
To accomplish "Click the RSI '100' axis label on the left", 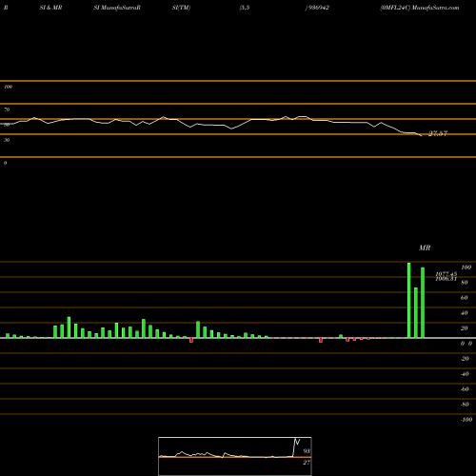I will [x=8, y=87].
